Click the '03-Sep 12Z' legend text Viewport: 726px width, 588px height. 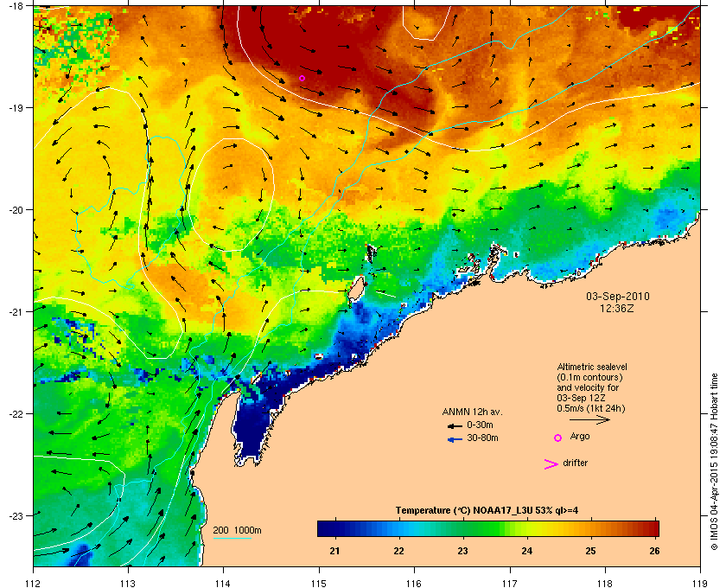pyautogui.click(x=582, y=398)
